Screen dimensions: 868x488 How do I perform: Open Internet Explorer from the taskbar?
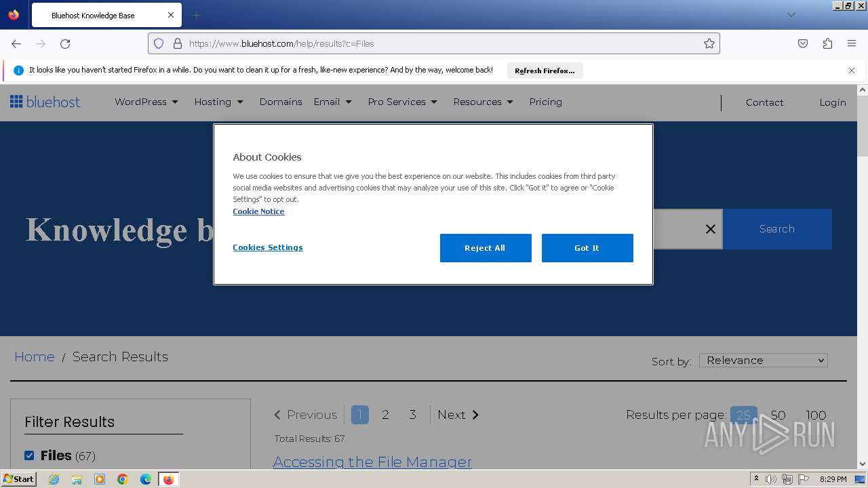[54, 479]
